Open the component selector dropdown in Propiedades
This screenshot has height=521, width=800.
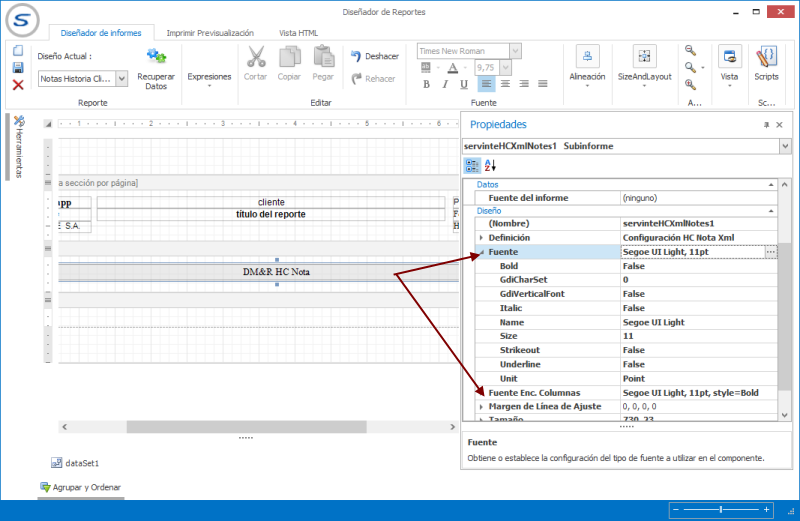784,146
